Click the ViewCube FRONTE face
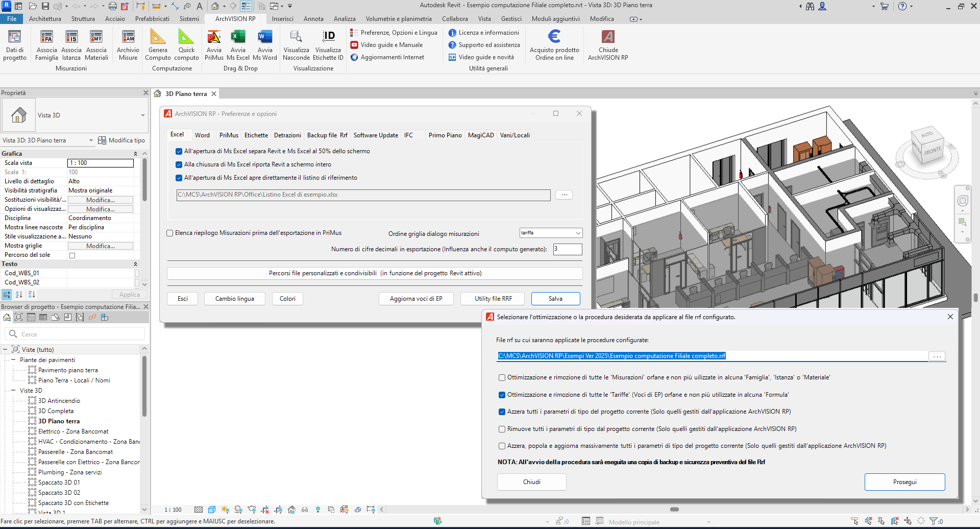980x529 pixels. [933, 151]
